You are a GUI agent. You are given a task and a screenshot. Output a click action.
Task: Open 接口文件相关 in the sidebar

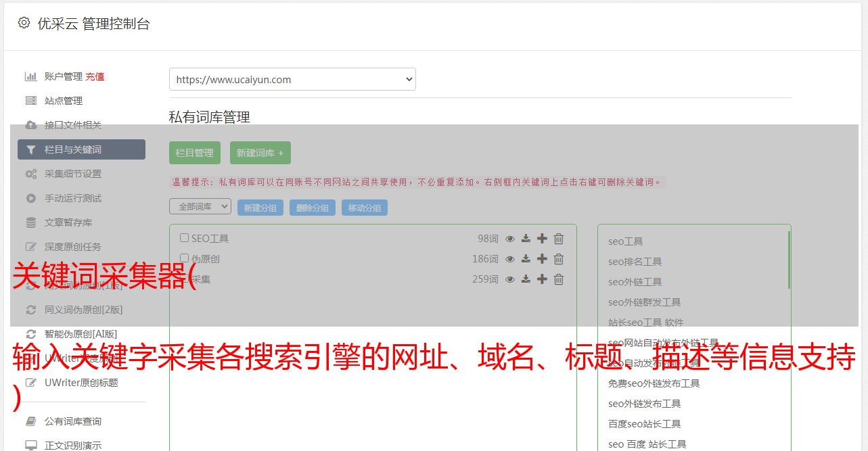coord(73,125)
